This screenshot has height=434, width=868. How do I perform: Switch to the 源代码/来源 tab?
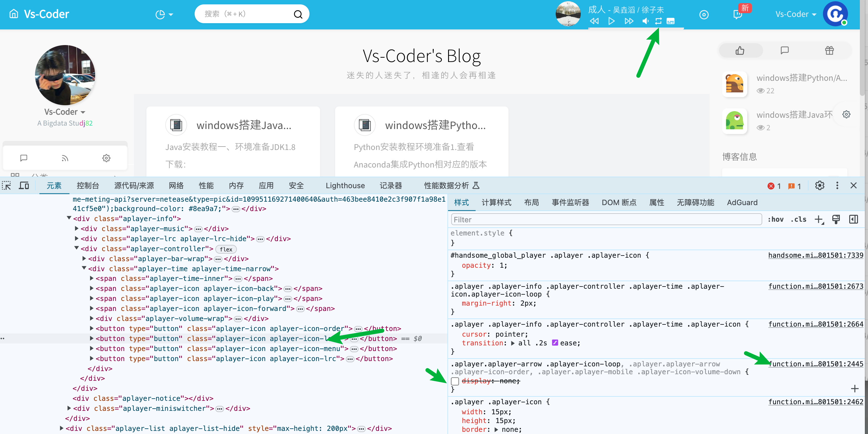click(134, 185)
